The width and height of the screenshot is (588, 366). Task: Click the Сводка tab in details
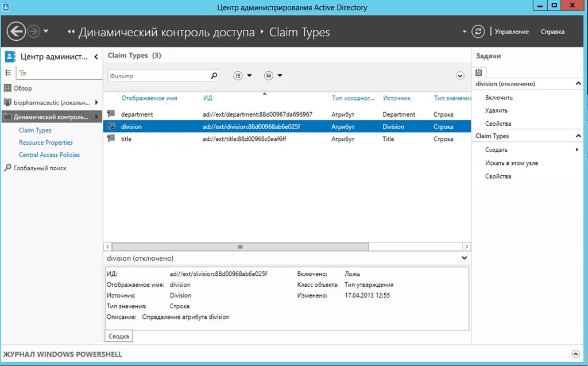118,336
